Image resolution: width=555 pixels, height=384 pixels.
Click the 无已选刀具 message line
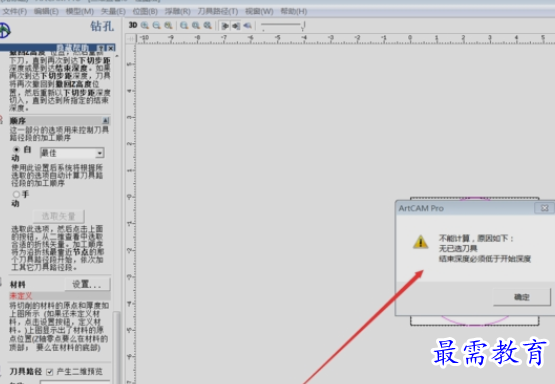pyautogui.click(x=458, y=248)
